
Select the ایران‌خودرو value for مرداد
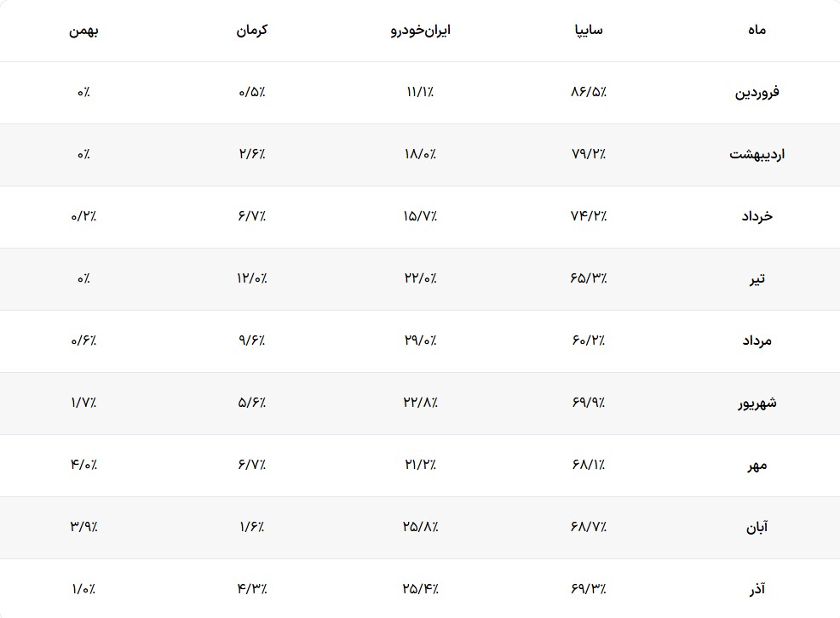pos(420,341)
